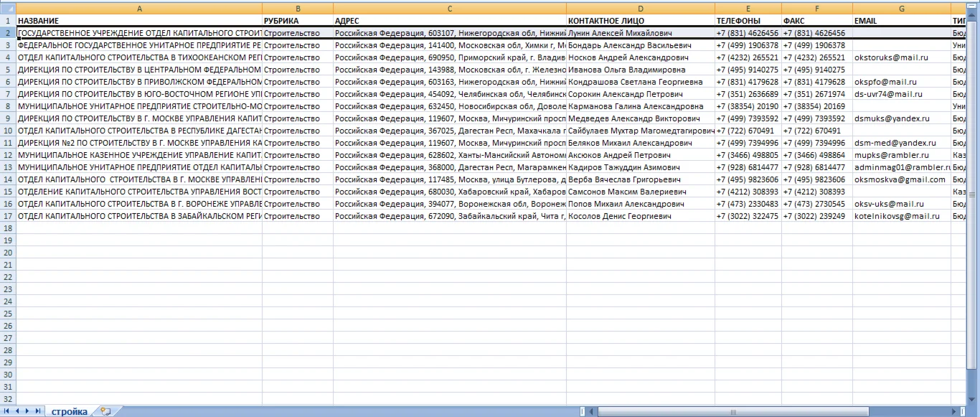Click email okspfo@mail.ru cell
Image resolution: width=980 pixels, height=417 pixels.
[902, 82]
